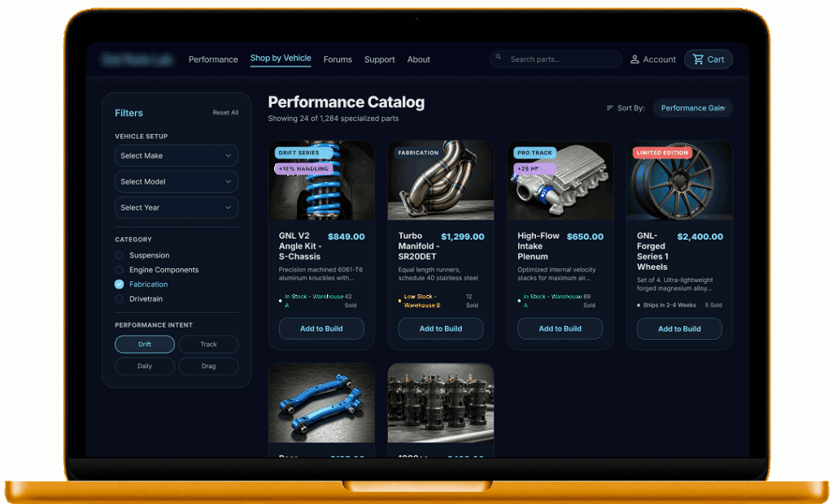Screen dimensions: 833x504
Task: Open the Select Year dropdown
Action: (177, 207)
